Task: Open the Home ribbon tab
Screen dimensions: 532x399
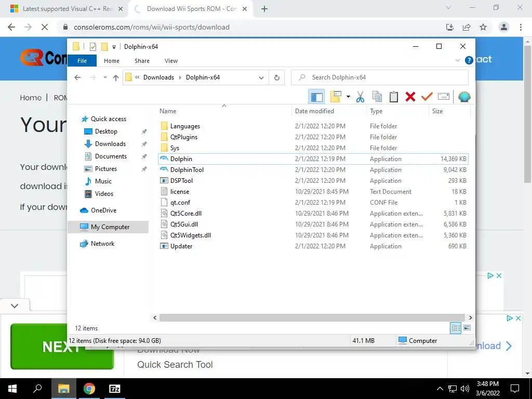Action: [x=112, y=61]
